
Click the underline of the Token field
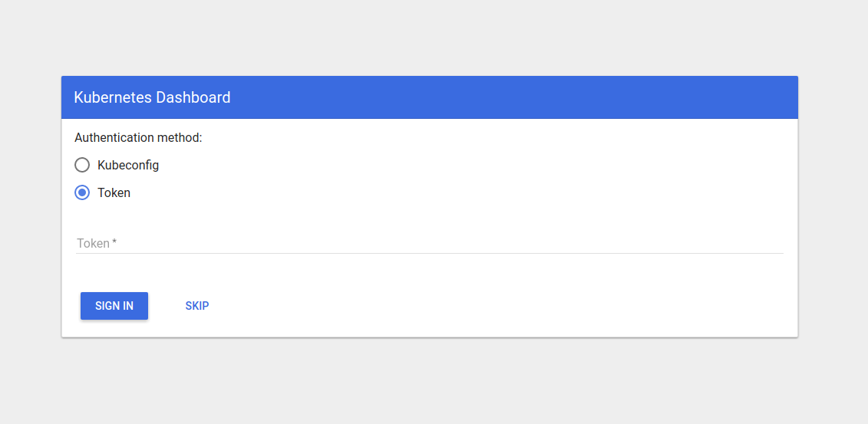pyautogui.click(x=430, y=253)
